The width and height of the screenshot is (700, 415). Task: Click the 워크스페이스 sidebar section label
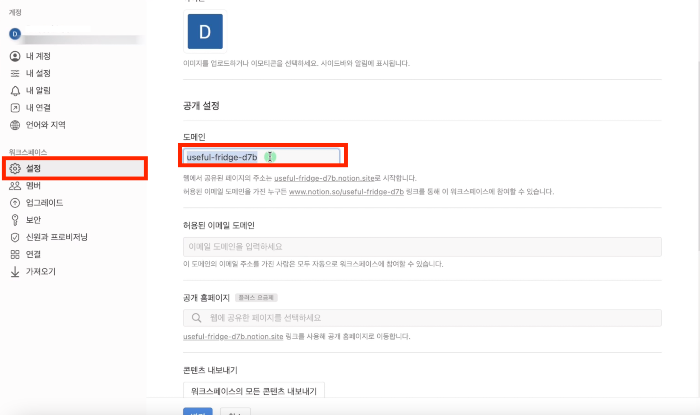click(x=28, y=152)
